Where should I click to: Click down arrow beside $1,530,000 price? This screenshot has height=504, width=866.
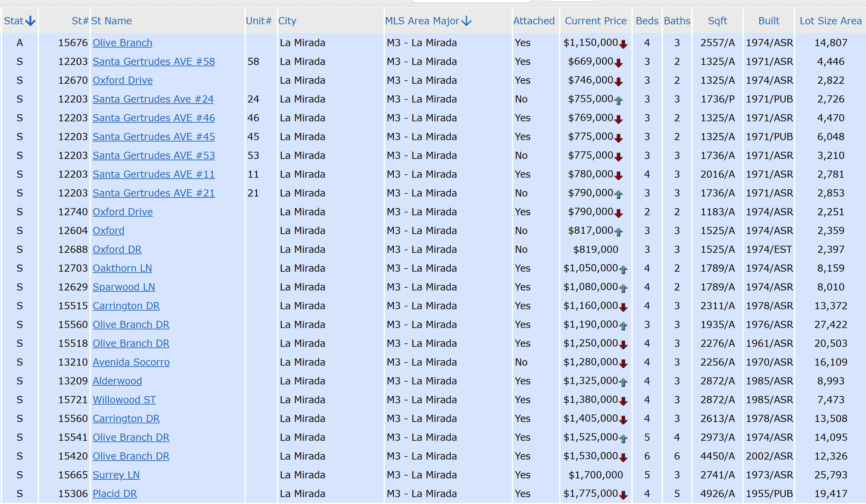(623, 458)
